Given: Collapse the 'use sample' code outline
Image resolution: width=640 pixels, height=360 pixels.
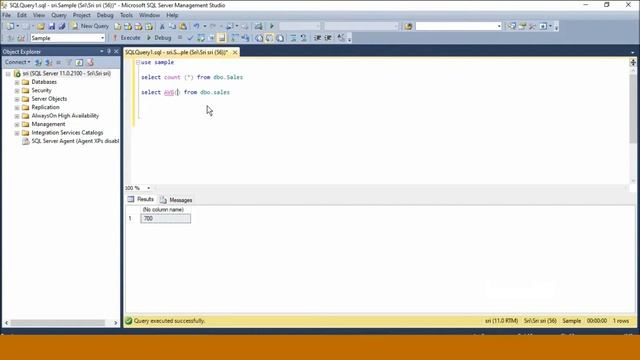Looking at the screenshot, I should click(138, 62).
